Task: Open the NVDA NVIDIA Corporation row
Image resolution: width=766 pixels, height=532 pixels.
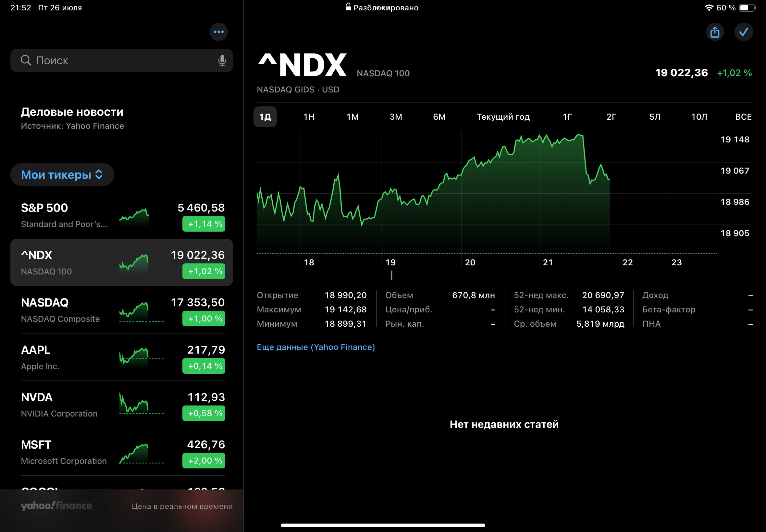Action: tap(121, 405)
